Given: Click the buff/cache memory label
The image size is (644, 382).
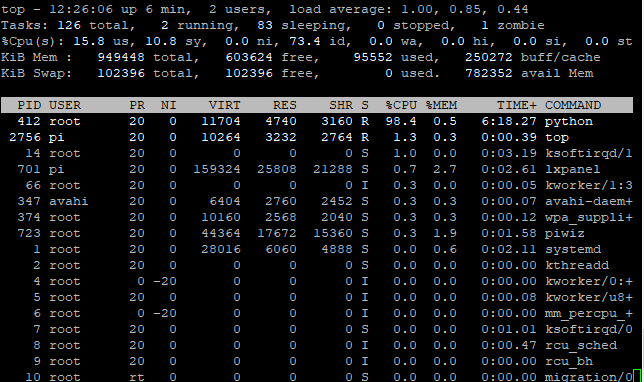Looking at the screenshot, I should (561, 58).
